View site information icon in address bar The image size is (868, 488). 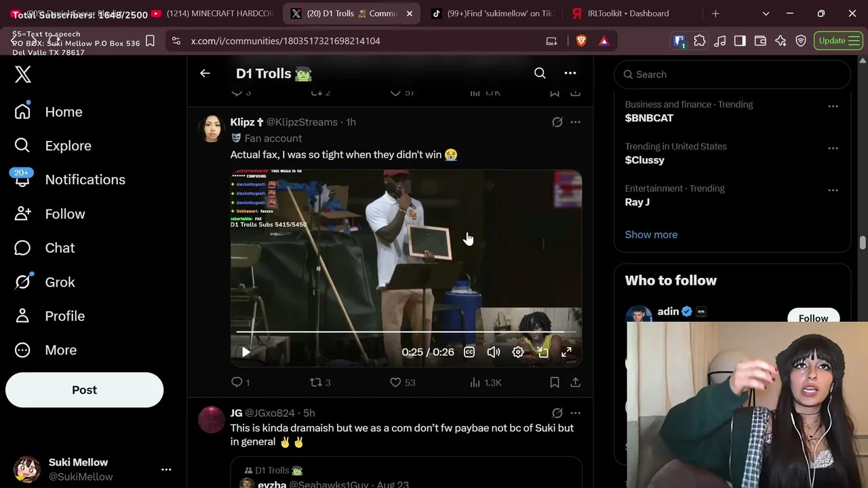176,41
